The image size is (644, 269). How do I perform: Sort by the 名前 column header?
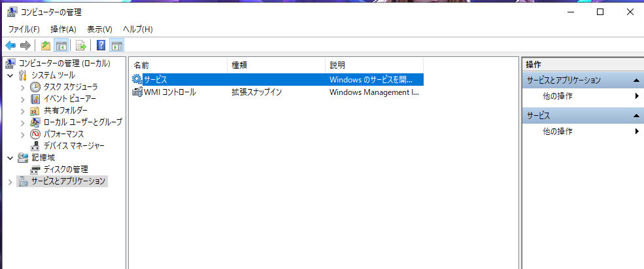pyautogui.click(x=178, y=65)
